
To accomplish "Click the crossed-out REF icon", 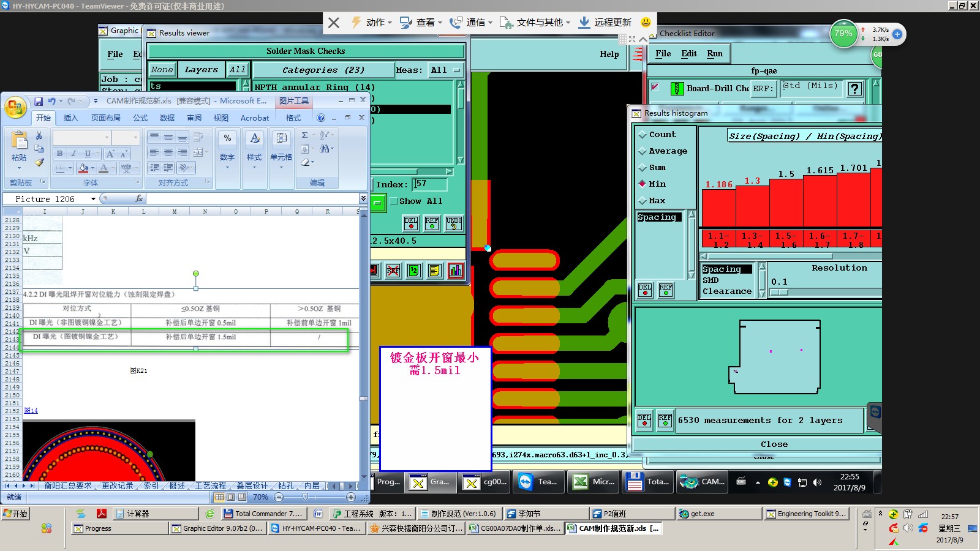I will [393, 271].
